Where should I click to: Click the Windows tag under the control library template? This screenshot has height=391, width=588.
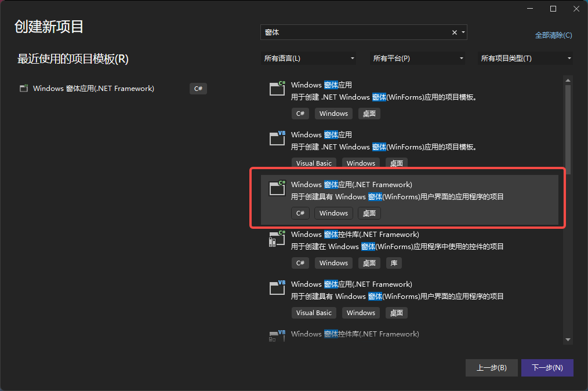point(334,263)
